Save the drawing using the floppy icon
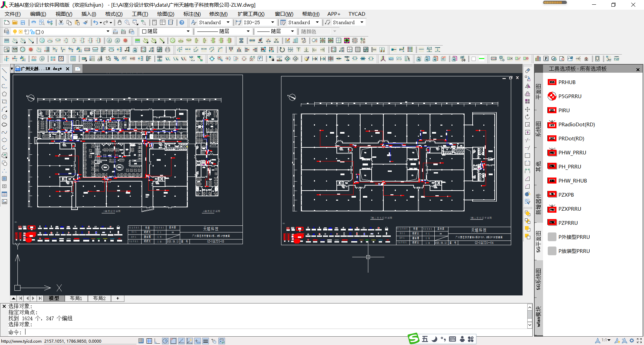The height and width of the screenshot is (345, 644). (x=23, y=22)
